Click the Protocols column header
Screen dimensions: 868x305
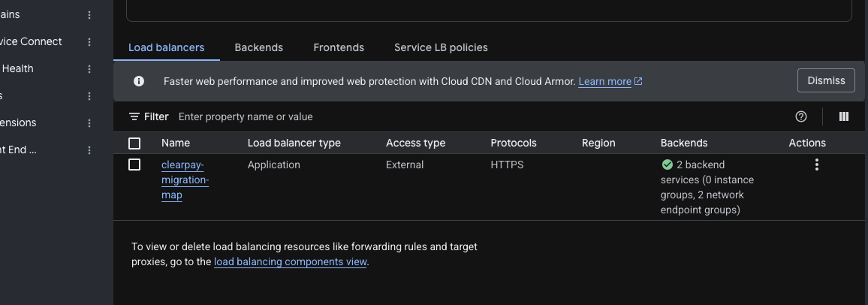514,143
